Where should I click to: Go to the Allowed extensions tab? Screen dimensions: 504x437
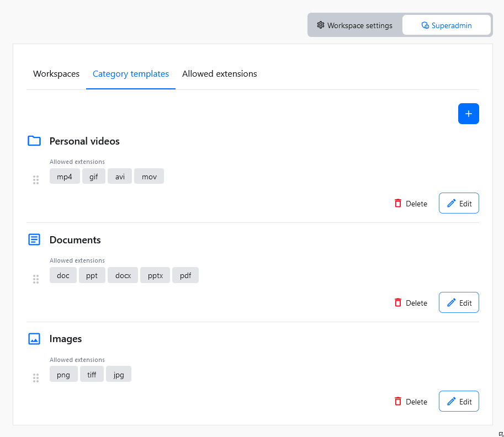point(219,74)
